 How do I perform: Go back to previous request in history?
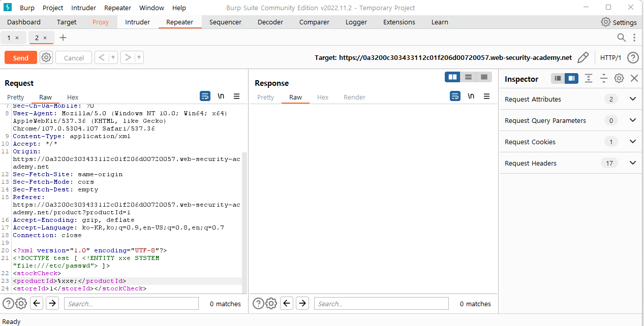pos(102,57)
